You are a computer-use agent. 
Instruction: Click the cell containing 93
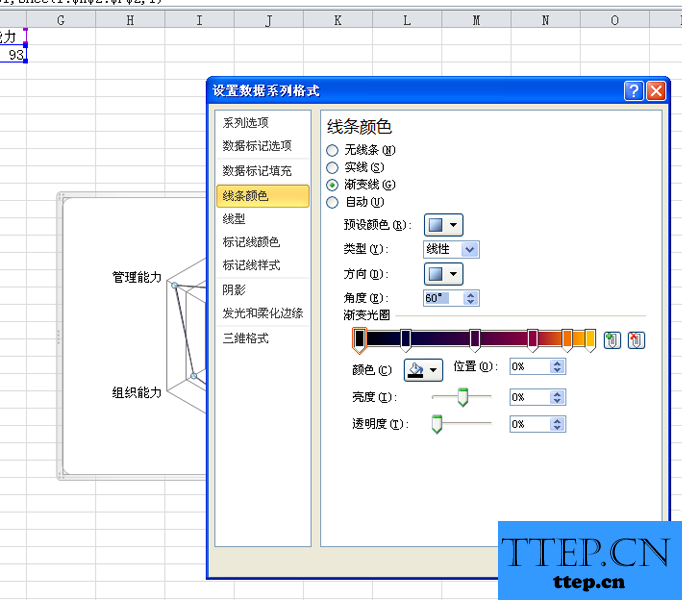pyautogui.click(x=13, y=55)
